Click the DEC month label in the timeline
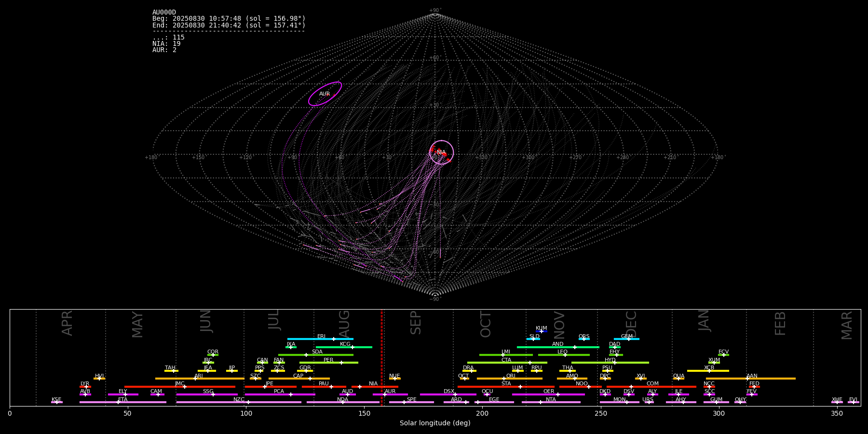The width and height of the screenshot is (868, 434). [631, 324]
